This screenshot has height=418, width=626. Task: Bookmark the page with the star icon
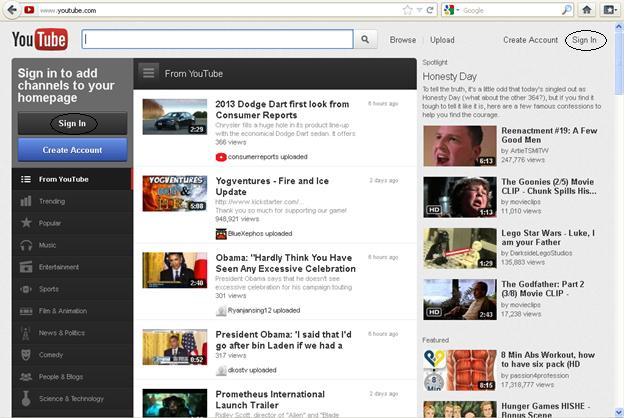[407, 10]
